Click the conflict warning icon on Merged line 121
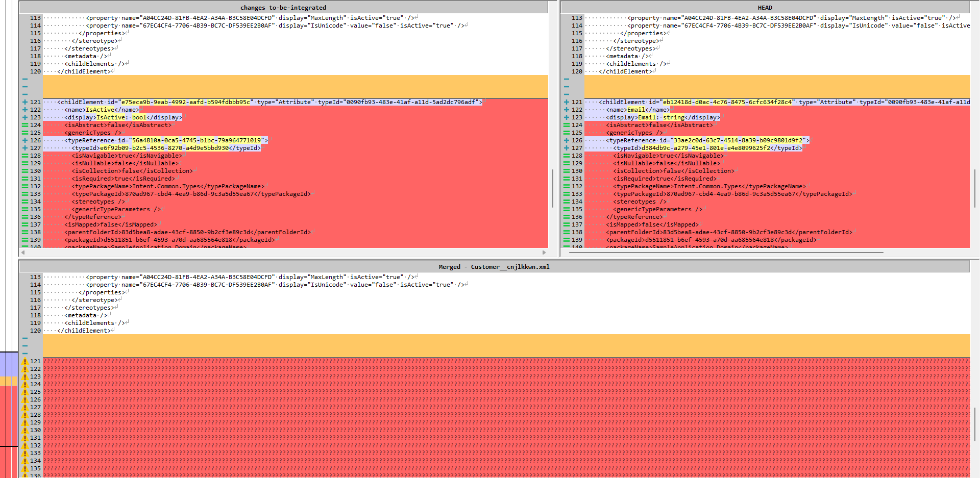 click(x=24, y=361)
